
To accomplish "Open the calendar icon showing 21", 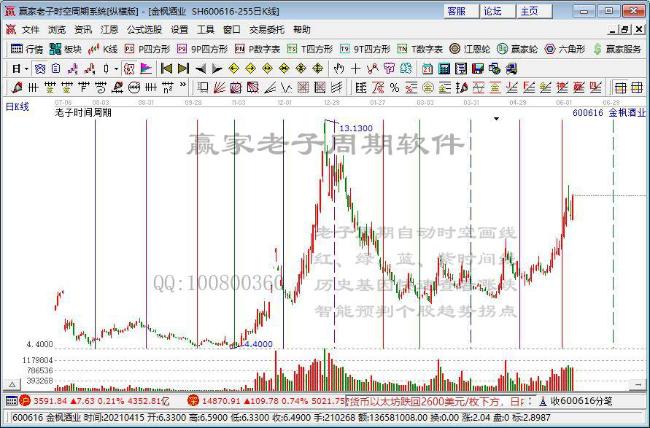I will 427,69.
